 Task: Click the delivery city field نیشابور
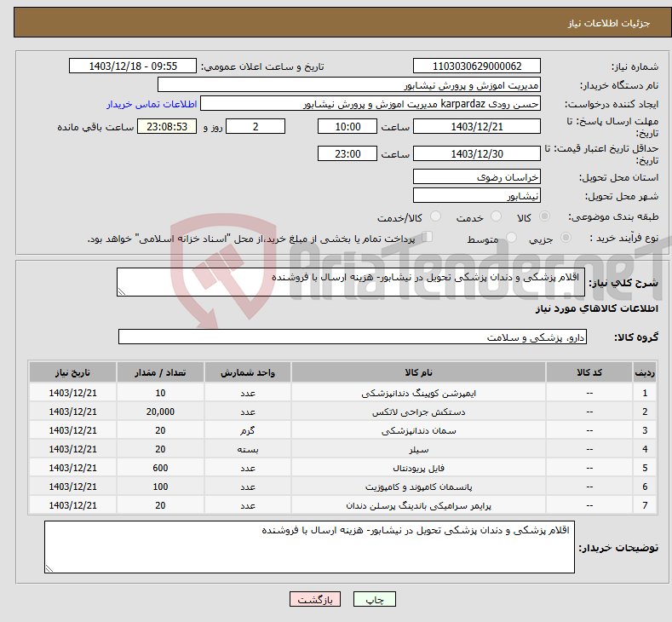[477, 195]
